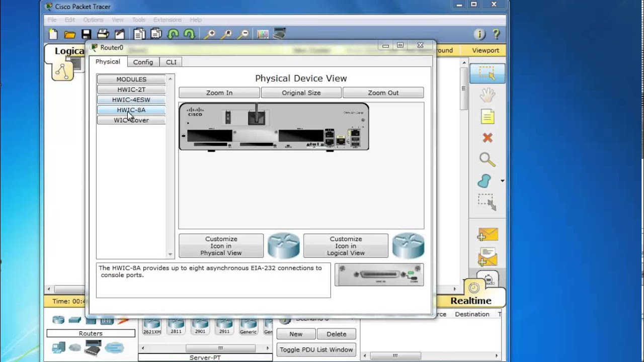Pick the 2811 router model

[176, 326]
